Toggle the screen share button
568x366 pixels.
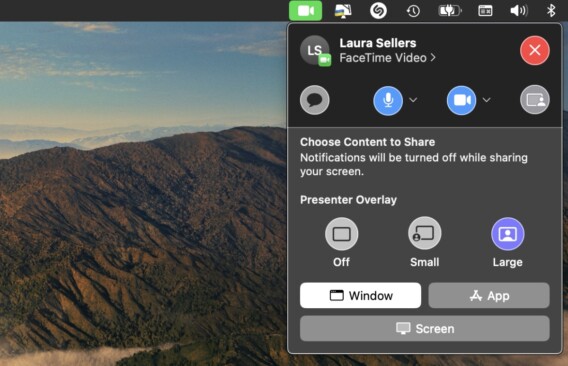pos(535,100)
